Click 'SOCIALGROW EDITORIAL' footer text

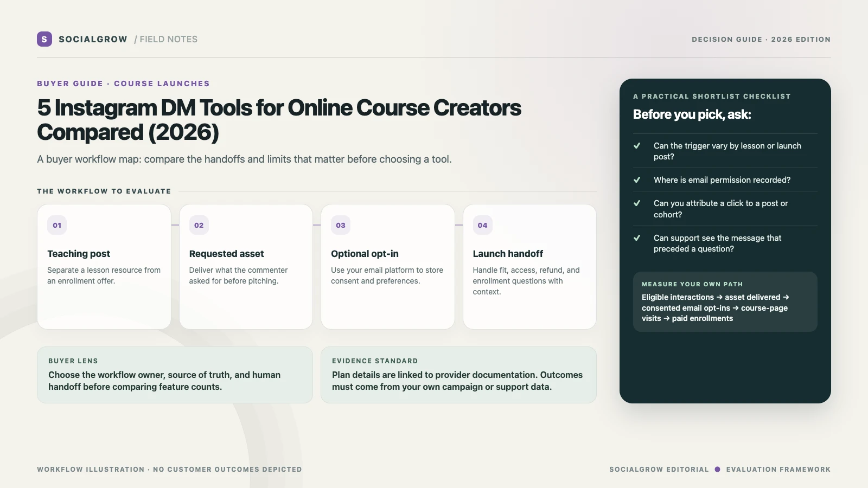[x=659, y=470]
